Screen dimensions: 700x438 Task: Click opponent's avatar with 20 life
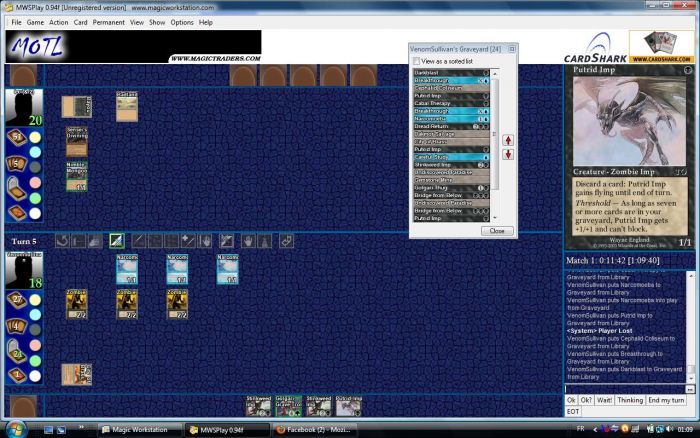24,107
